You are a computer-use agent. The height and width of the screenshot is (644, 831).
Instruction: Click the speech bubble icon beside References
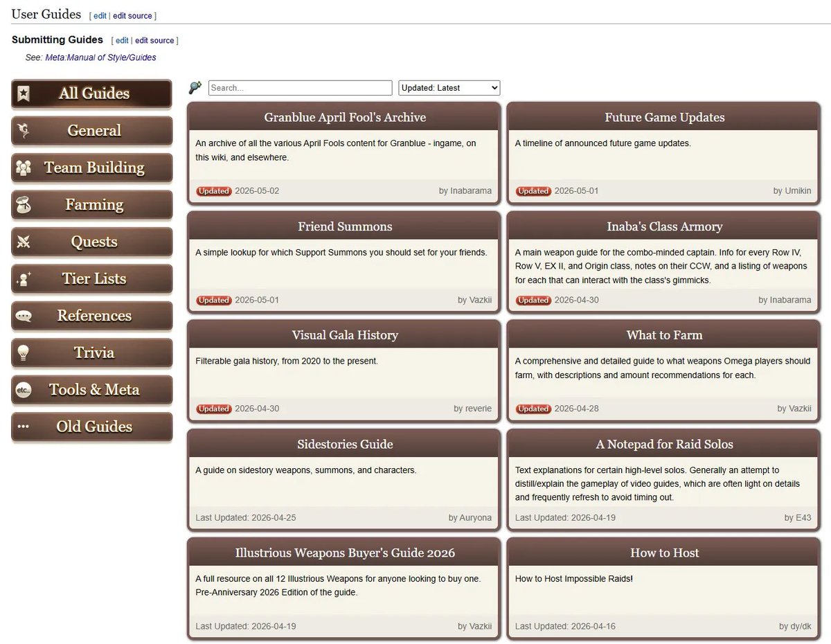coord(24,316)
